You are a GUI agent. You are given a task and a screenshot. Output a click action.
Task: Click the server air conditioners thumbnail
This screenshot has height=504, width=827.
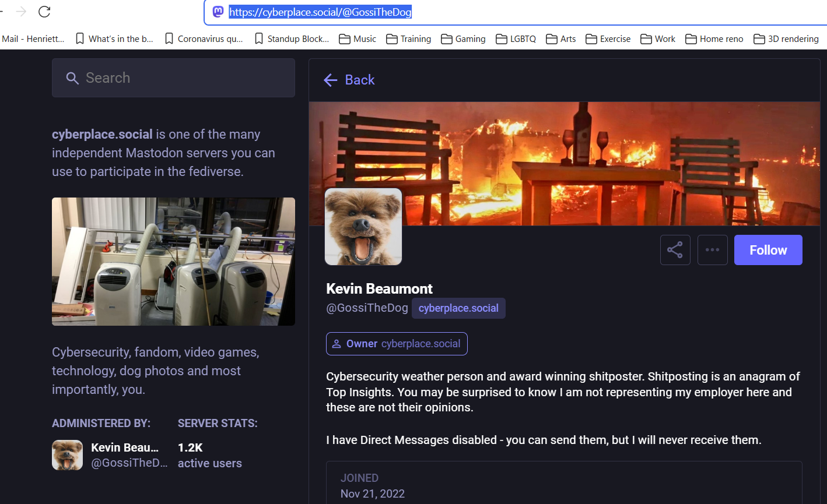tap(173, 262)
